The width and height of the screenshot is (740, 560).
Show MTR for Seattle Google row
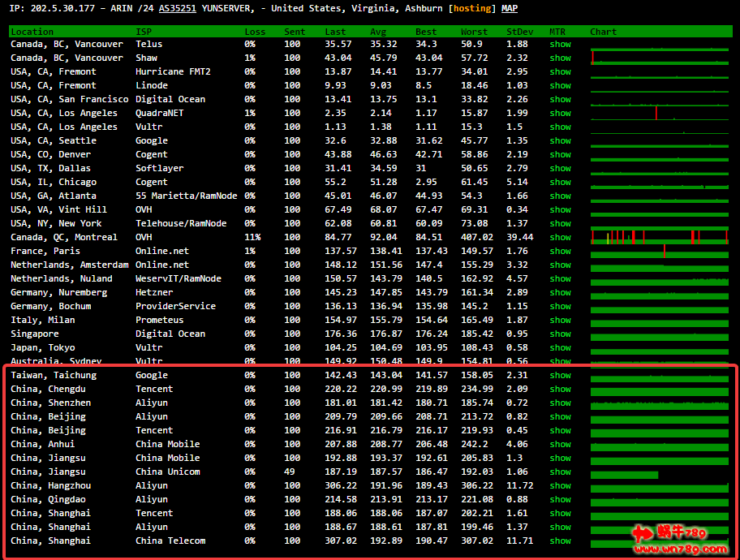[x=560, y=141]
